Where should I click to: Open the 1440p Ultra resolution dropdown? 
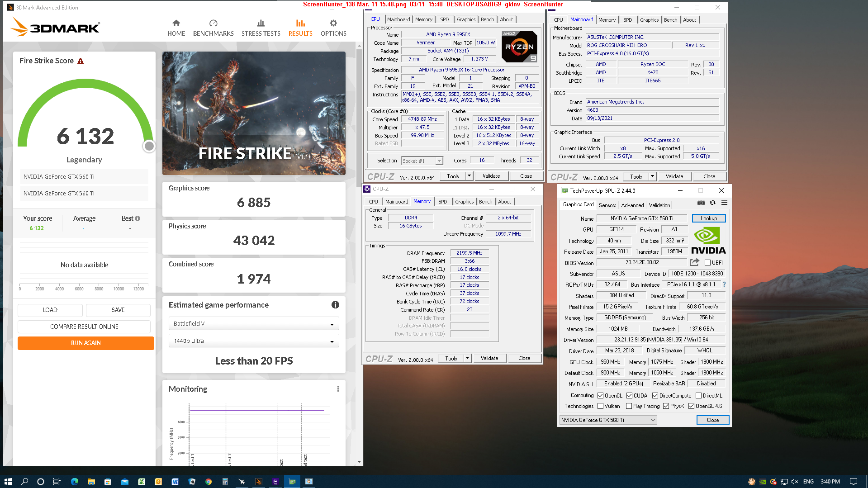[254, 341]
